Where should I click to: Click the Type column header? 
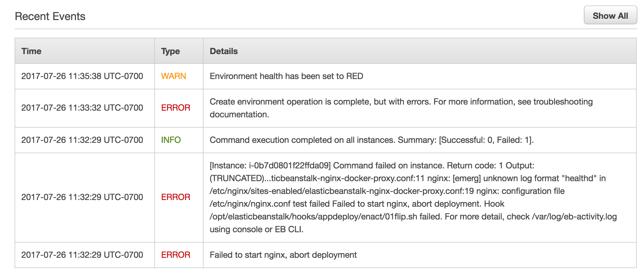pos(170,51)
